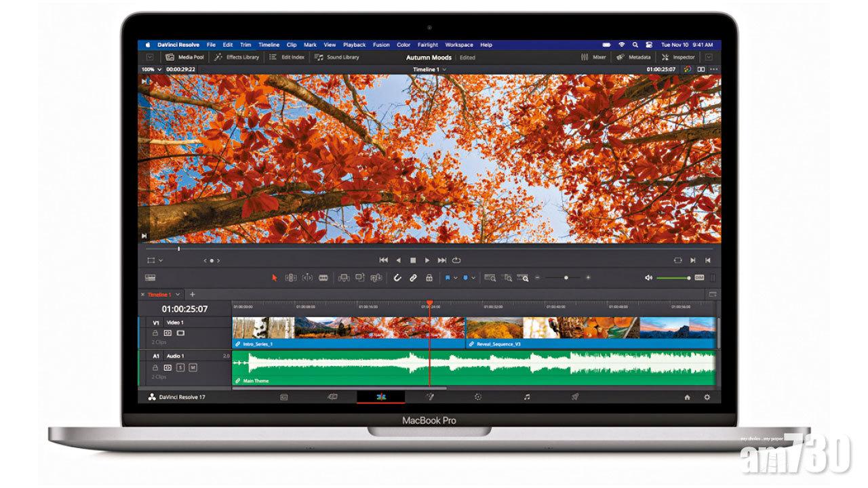Image resolution: width=868 pixels, height=488 pixels.
Task: Solo the Audio 1 track
Action: coord(180,367)
